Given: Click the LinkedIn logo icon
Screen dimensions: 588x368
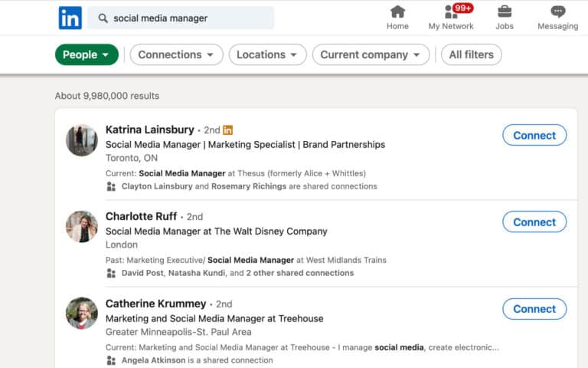Looking at the screenshot, I should point(70,18).
